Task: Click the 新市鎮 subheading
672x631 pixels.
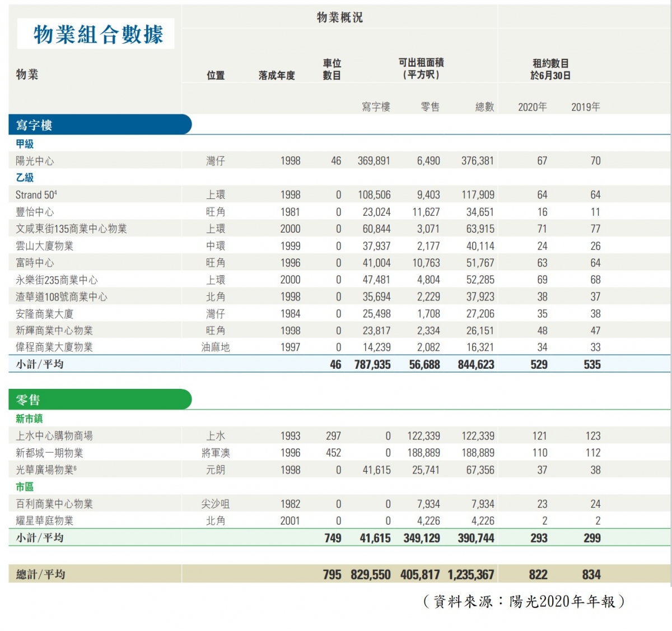Action: click(29, 419)
